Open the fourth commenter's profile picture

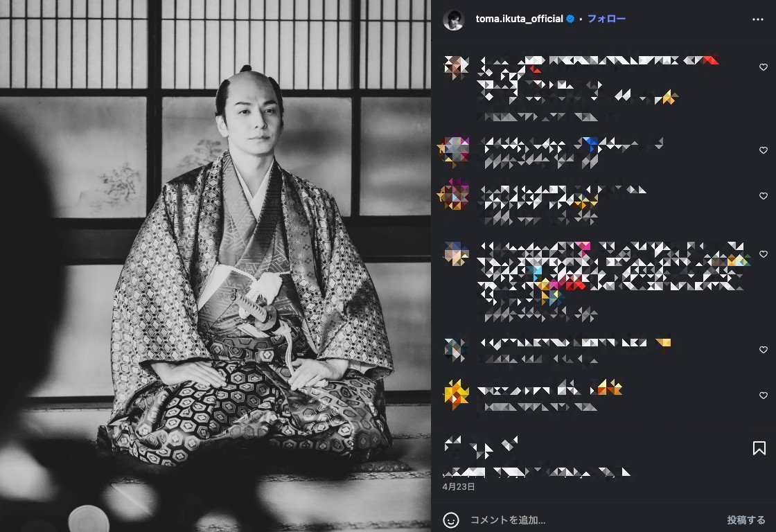click(x=456, y=254)
